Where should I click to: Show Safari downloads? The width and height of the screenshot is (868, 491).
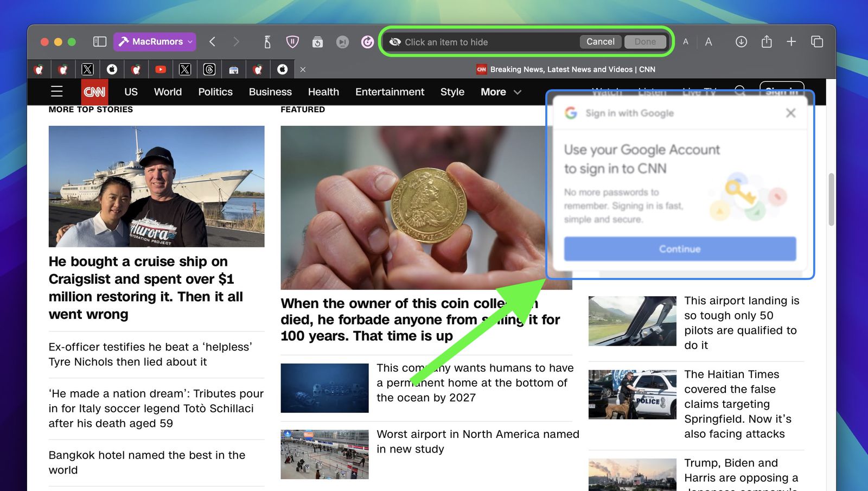pos(741,42)
